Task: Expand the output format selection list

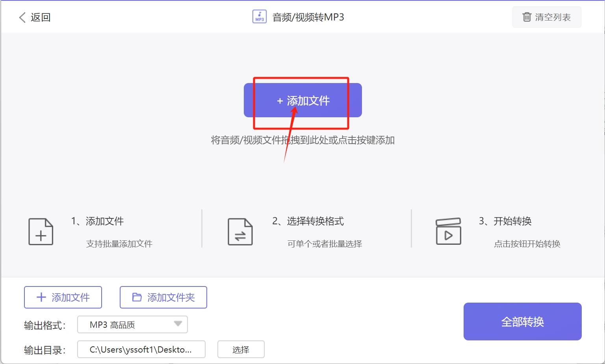Action: pos(132,324)
